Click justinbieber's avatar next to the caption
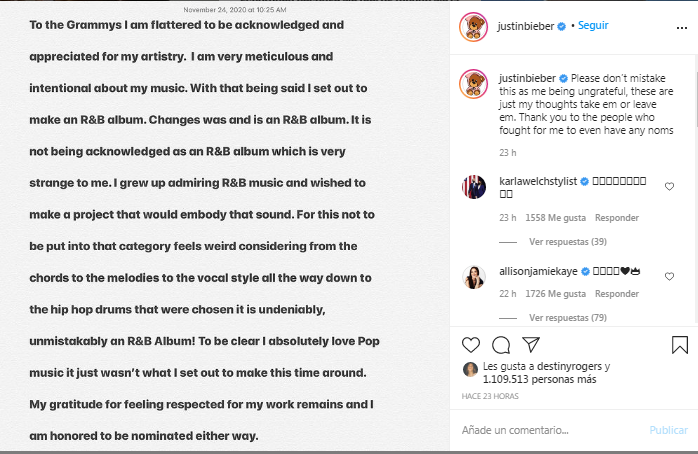Screen dimensions: 698x454 point(473,84)
